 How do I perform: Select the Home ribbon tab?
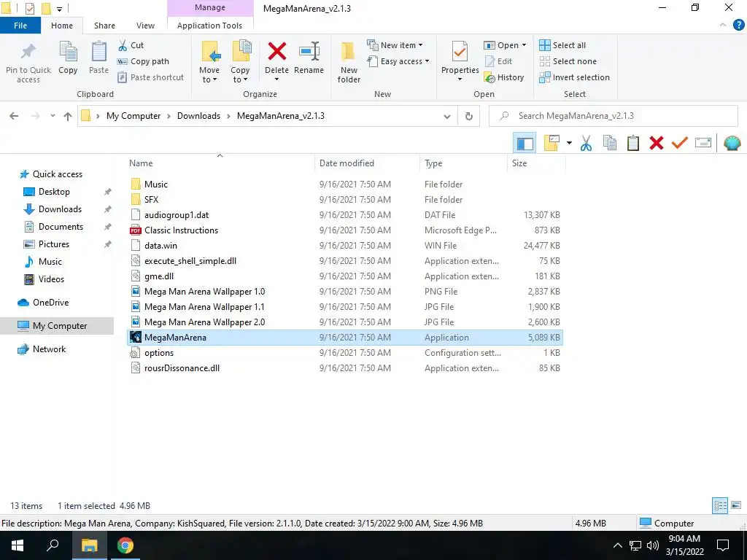click(x=62, y=26)
